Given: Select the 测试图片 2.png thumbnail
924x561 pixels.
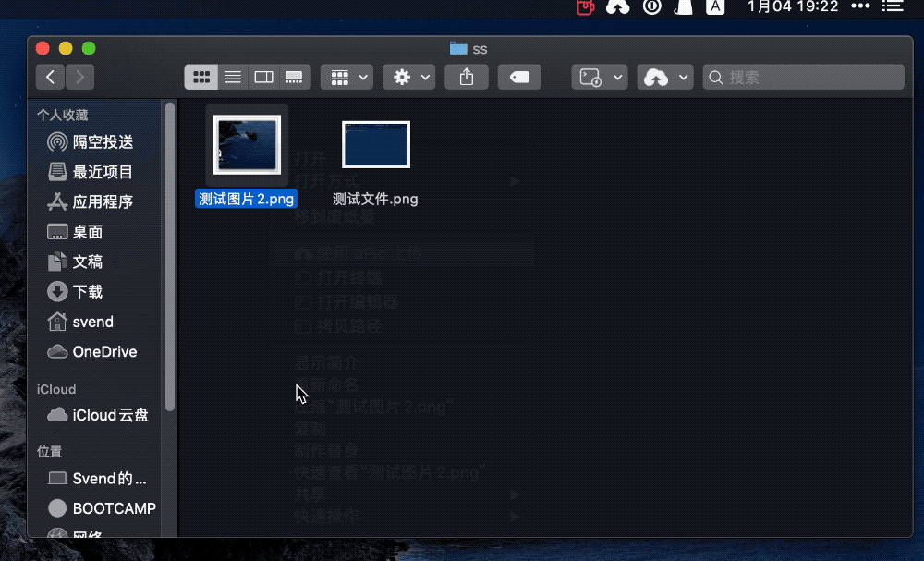Looking at the screenshot, I should (247, 145).
